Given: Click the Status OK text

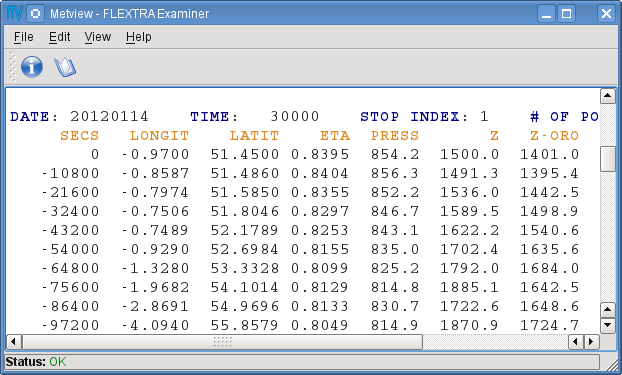Looking at the screenshot, I should 36,362.
